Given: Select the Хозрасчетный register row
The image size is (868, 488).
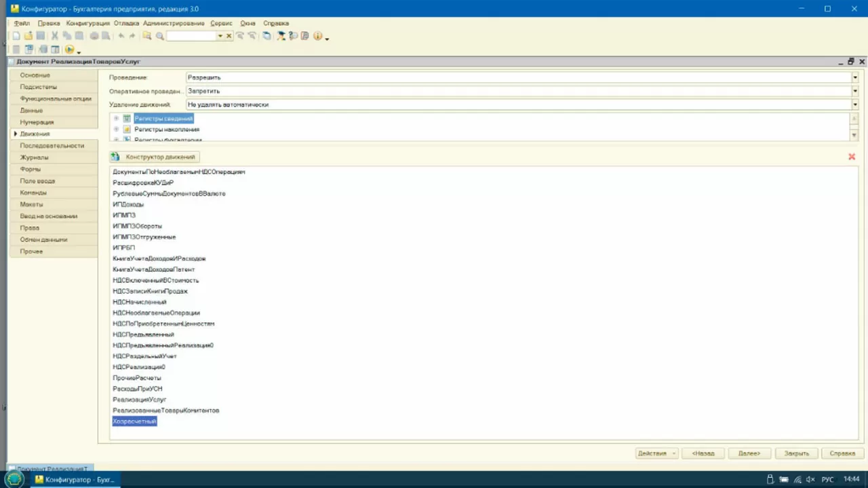Looking at the screenshot, I should coord(134,421).
